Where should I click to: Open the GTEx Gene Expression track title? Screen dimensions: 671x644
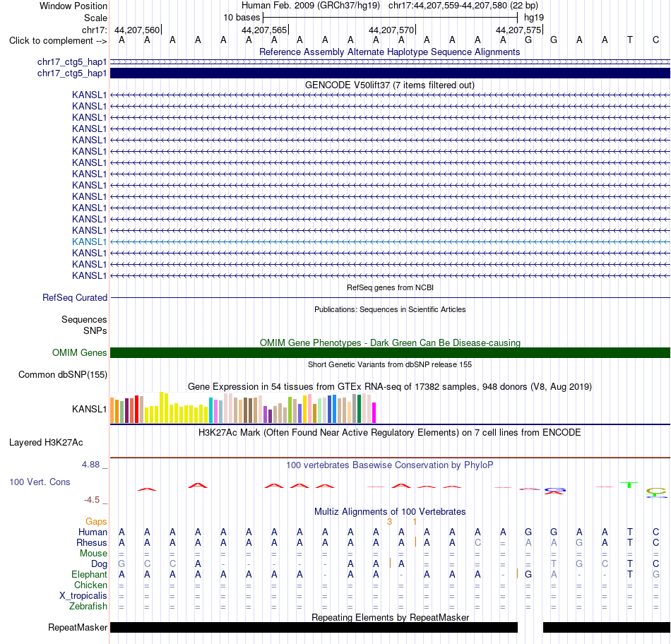(x=389, y=386)
